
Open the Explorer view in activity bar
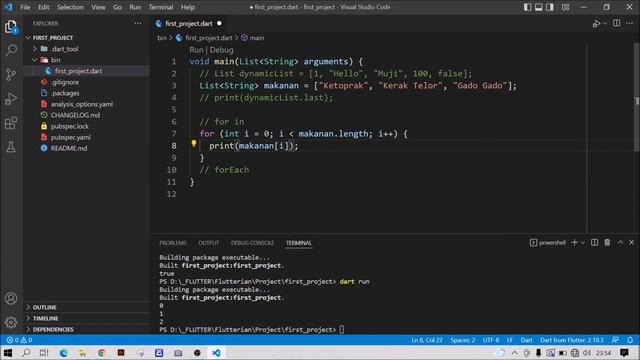pyautogui.click(x=11, y=27)
